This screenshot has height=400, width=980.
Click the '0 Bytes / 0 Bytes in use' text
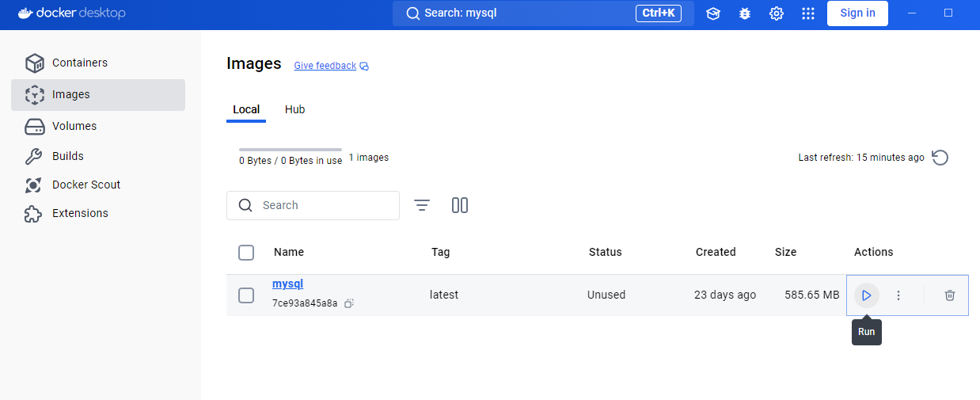click(x=291, y=161)
